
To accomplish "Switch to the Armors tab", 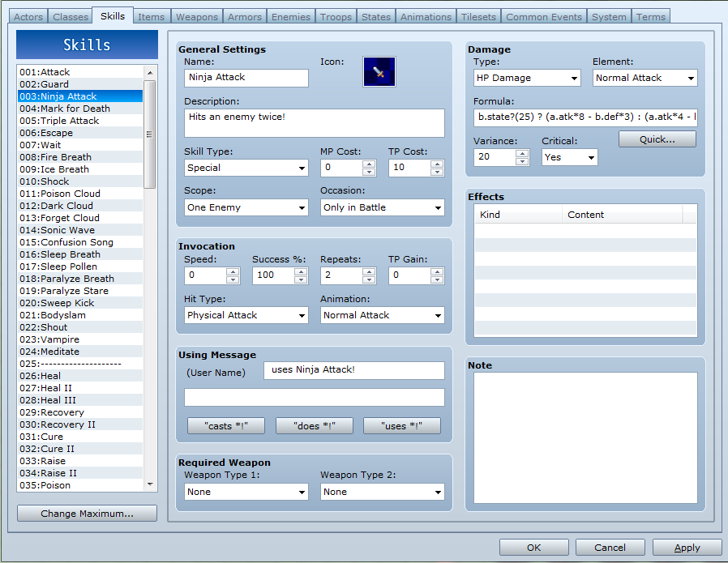I will (x=245, y=17).
